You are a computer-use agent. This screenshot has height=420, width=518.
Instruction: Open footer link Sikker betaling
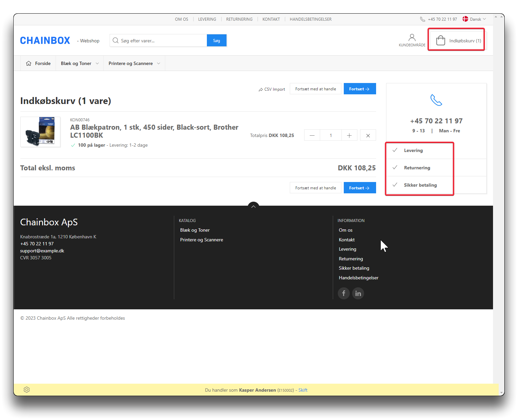click(354, 268)
